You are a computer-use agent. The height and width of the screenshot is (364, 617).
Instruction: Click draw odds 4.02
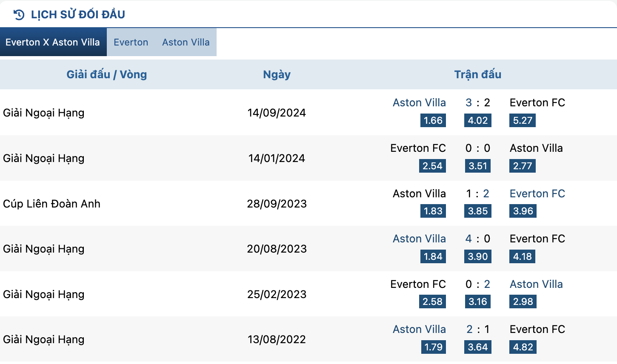coord(478,120)
